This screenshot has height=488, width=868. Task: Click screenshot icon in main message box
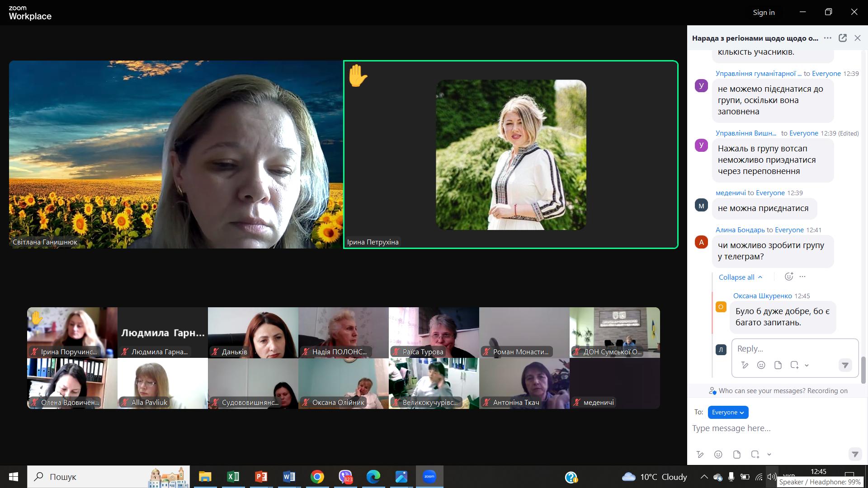(x=755, y=454)
